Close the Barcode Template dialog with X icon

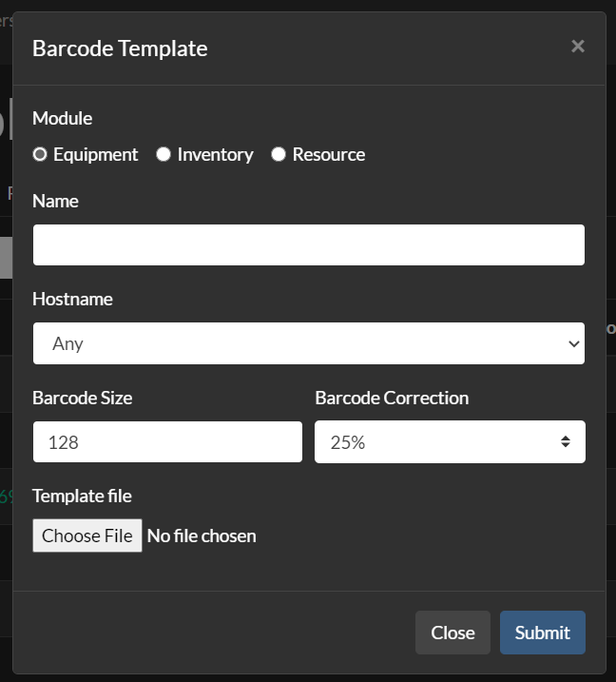pos(578,46)
